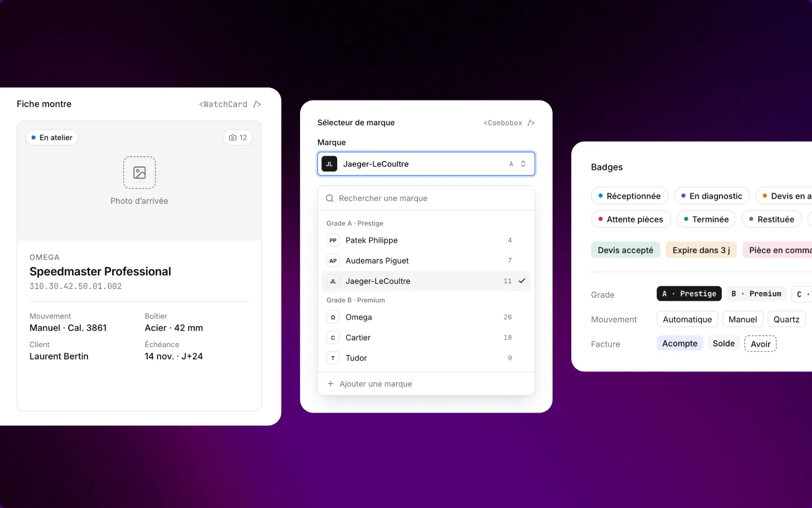
Task: Click the green Devis accepté tag
Action: [x=625, y=250]
